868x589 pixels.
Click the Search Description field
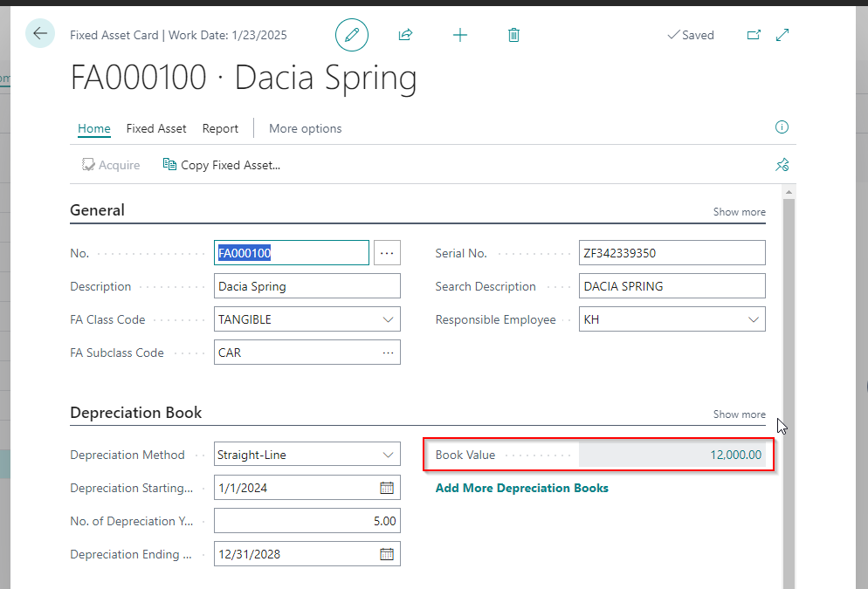(672, 286)
